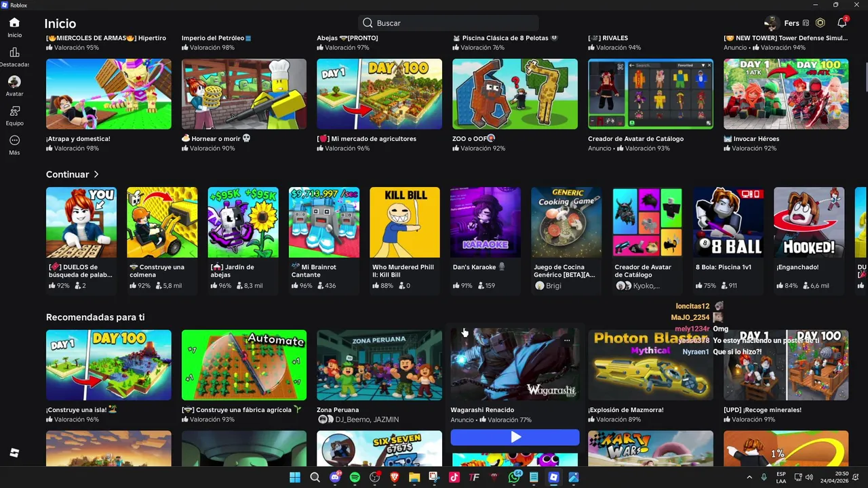
Task: Open WhatsApp from the taskbar
Action: 514,477
